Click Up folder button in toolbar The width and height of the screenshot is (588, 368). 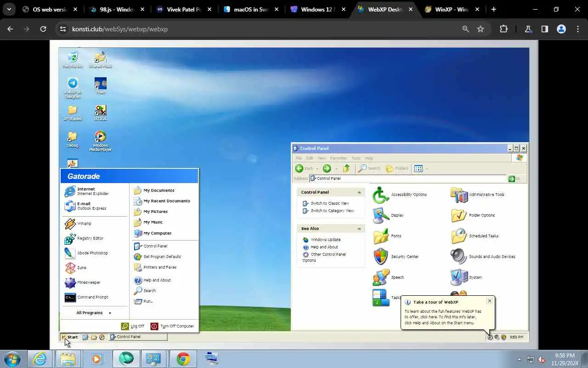[x=346, y=168]
